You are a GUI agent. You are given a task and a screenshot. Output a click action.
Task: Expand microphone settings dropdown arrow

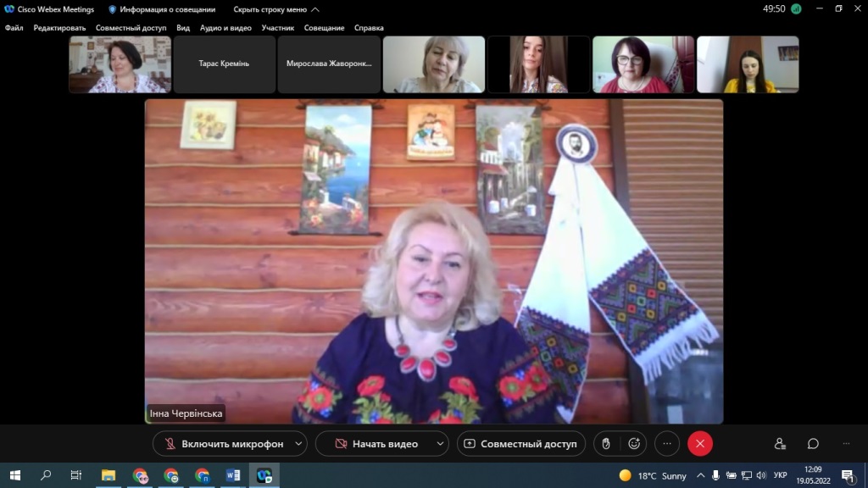click(298, 443)
